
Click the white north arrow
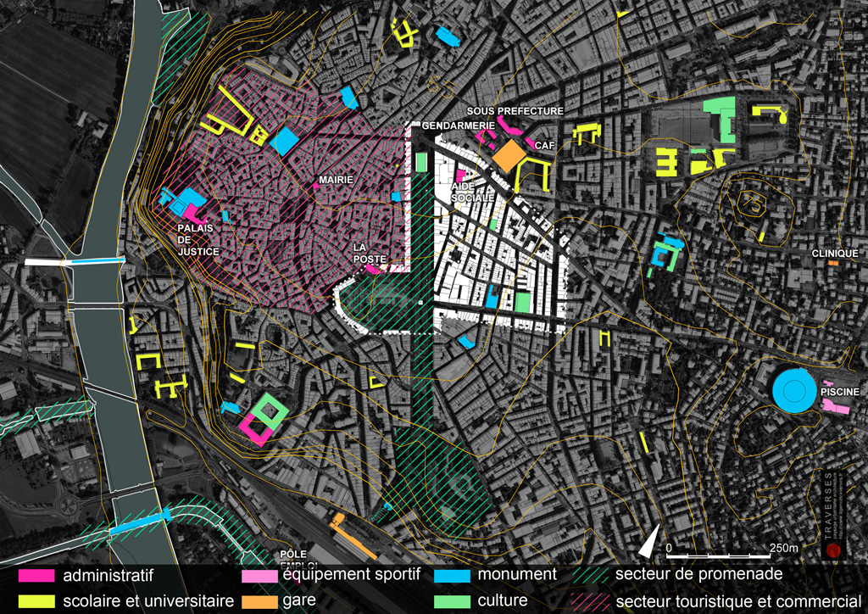(x=650, y=541)
